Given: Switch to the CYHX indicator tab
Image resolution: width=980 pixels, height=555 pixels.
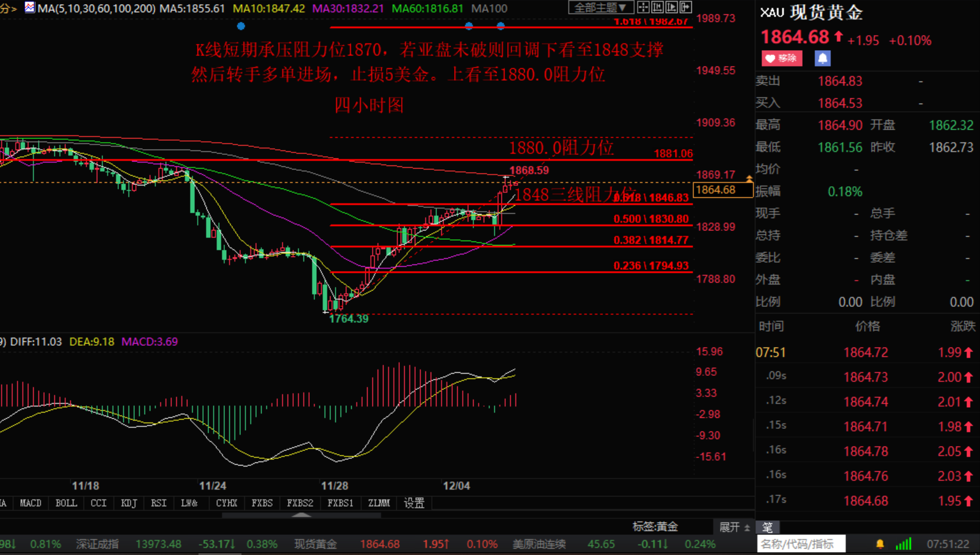Looking at the screenshot, I should coord(226,503).
